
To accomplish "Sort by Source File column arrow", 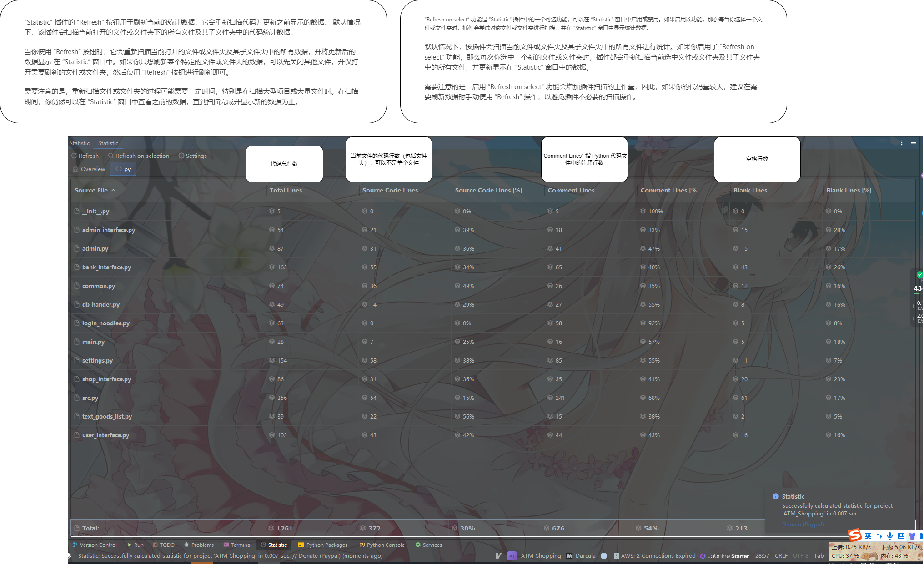I will click(113, 190).
